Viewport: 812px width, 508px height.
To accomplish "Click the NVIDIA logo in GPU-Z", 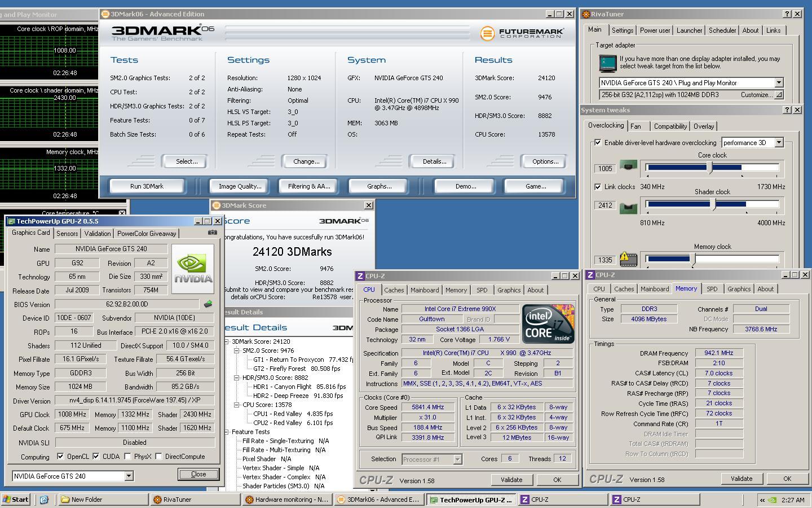I will [193, 269].
